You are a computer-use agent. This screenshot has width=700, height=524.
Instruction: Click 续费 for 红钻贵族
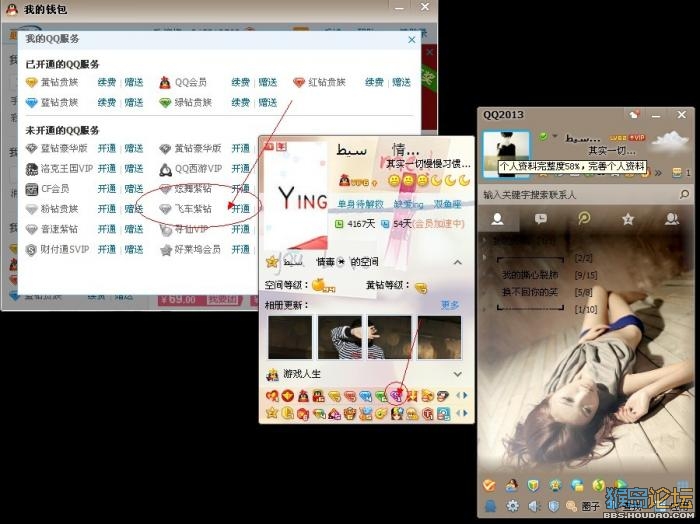coord(374,83)
